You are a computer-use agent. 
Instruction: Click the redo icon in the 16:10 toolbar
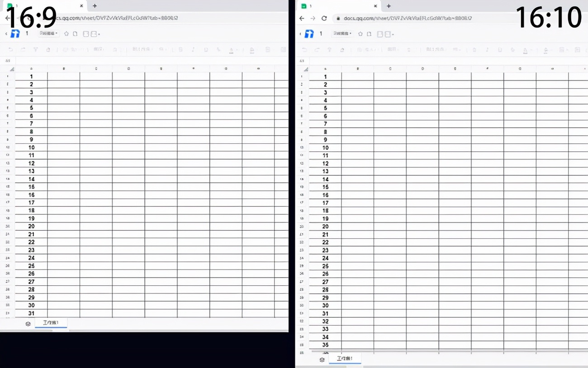pos(317,50)
